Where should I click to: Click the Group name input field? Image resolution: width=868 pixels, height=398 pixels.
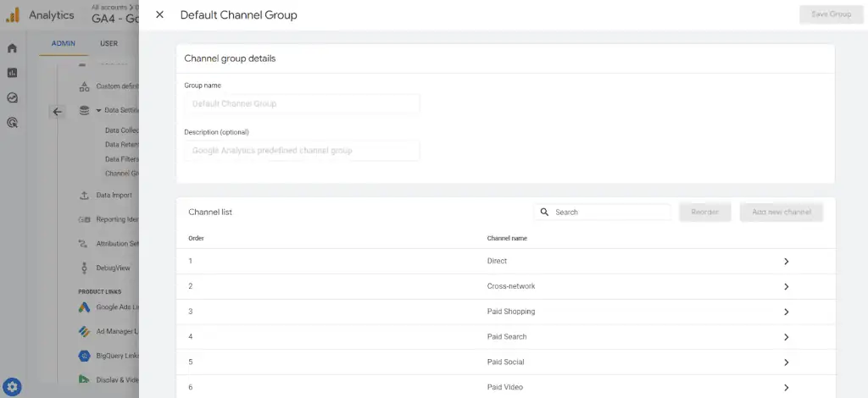[302, 104]
